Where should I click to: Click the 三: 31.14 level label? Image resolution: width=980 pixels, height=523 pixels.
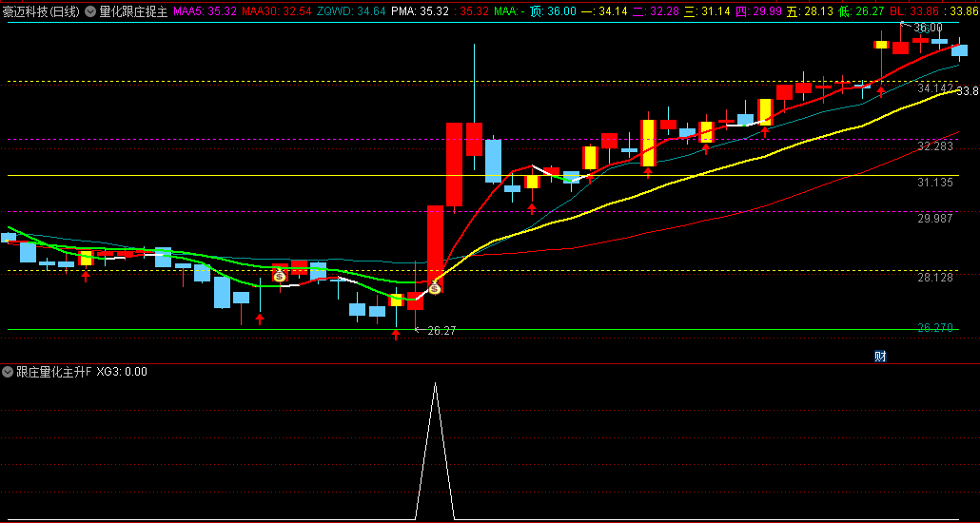[707, 10]
